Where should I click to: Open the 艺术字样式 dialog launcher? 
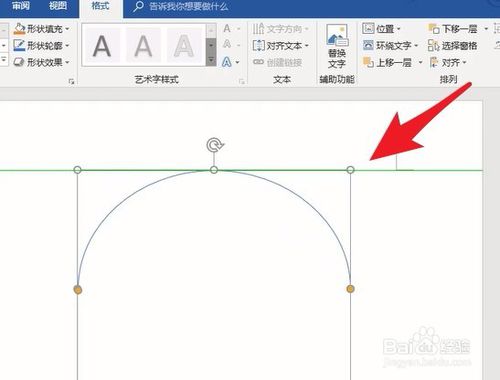pyautogui.click(x=242, y=81)
